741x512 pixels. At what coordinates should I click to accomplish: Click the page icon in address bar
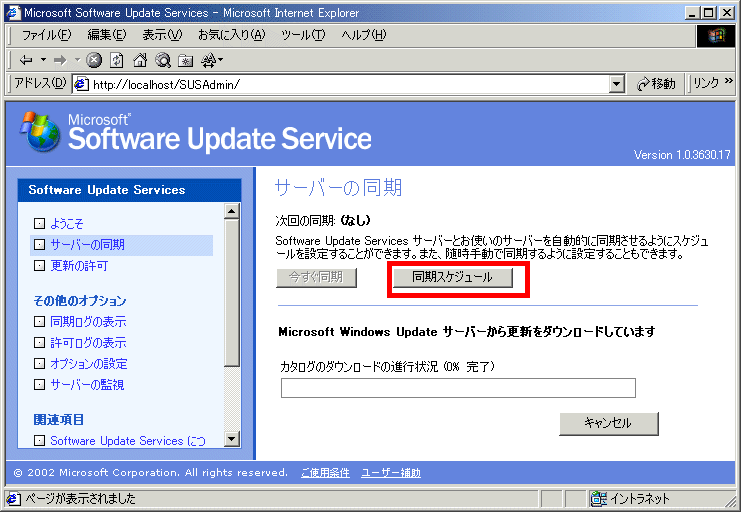point(82,85)
